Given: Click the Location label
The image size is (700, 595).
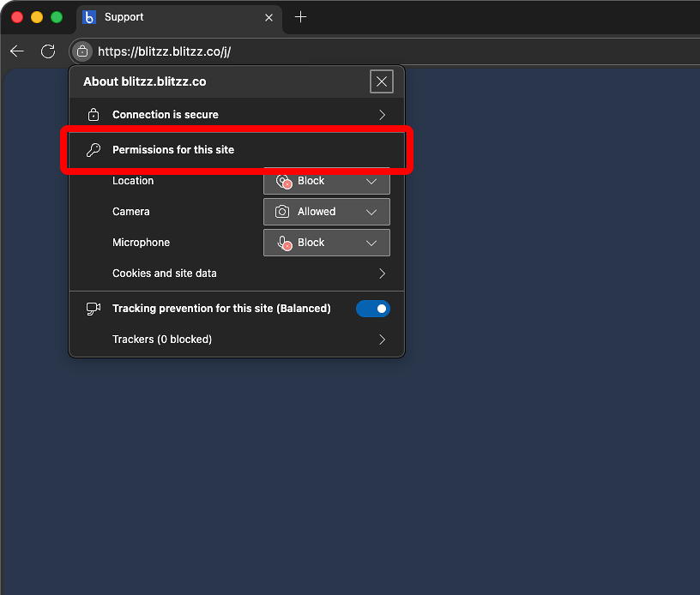Looking at the screenshot, I should 133,181.
